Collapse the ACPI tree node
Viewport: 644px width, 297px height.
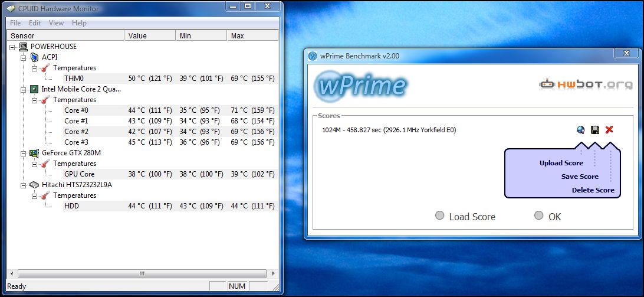click(24, 57)
